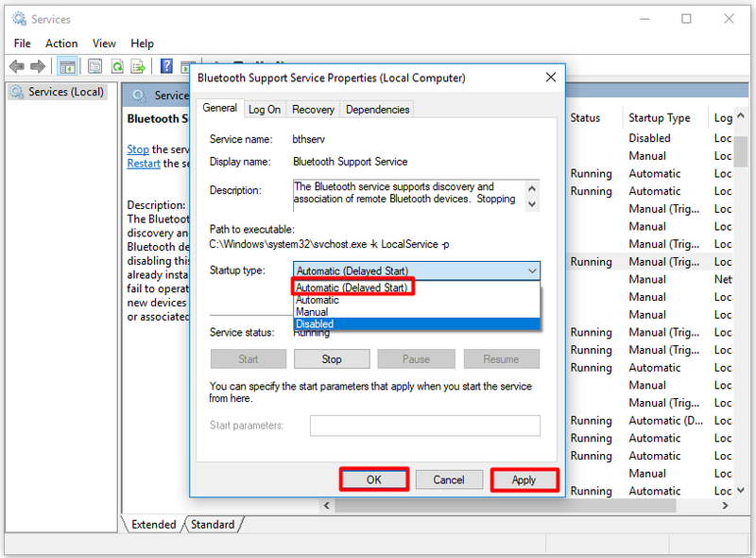Click the Stop the service link
Image resolution: width=756 pixels, height=558 pixels.
click(138, 149)
